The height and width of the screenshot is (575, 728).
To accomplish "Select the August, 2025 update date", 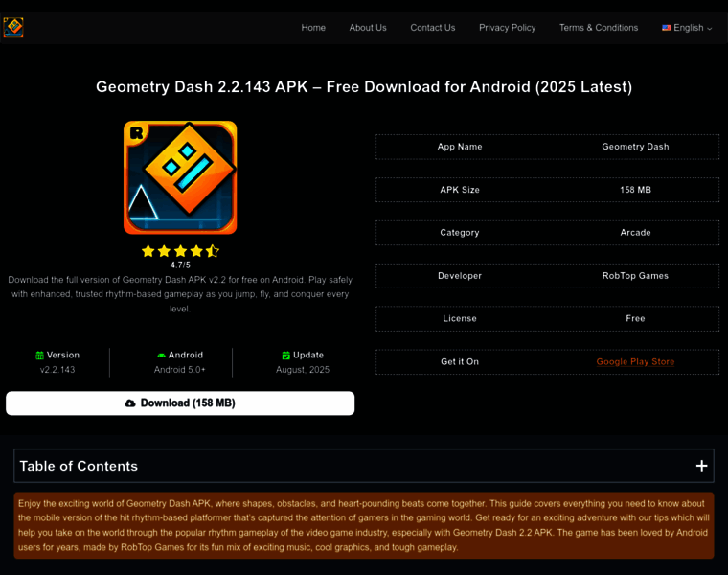I will pyautogui.click(x=303, y=370).
